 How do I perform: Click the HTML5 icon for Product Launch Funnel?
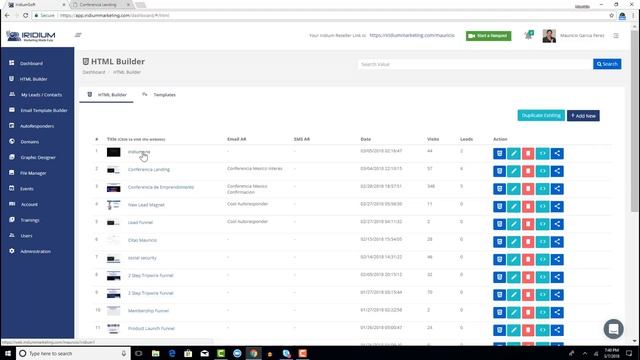(499, 330)
